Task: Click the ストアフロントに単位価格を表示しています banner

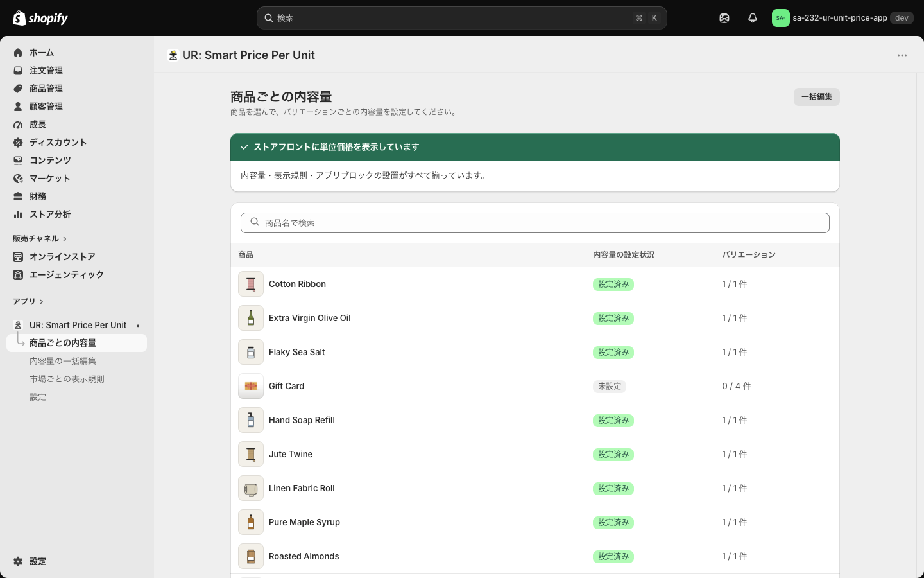Action: tap(535, 147)
